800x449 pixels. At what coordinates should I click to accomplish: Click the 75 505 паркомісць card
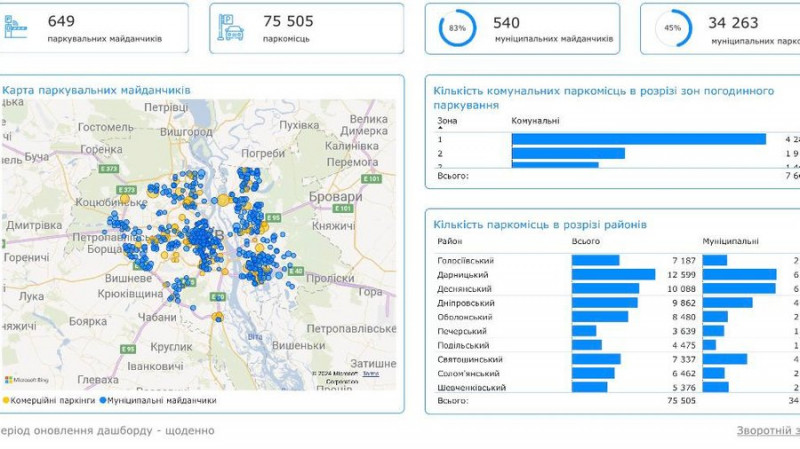(307, 28)
